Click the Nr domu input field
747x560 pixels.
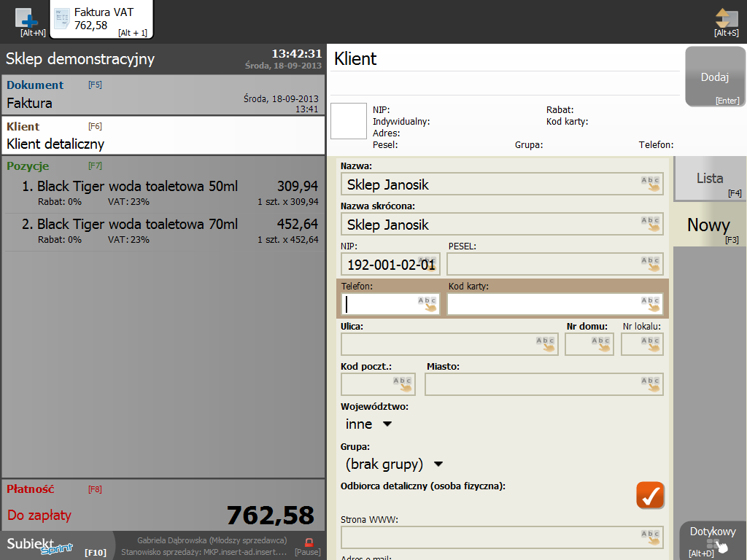[x=589, y=344]
